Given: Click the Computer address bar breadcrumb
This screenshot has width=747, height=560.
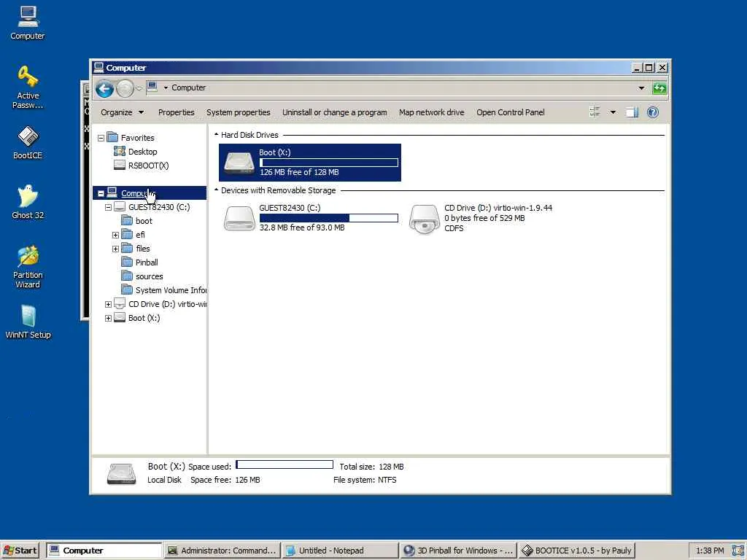Looking at the screenshot, I should click(x=189, y=87).
